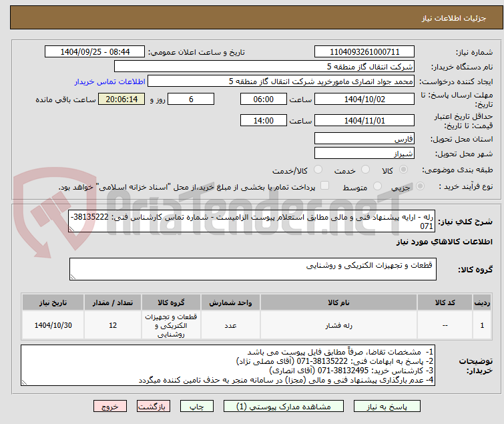Image resolution: width=504 pixels, height=424 pixels.
Task: Click the شماره نیاز field 1104093261000711
Action: (x=364, y=52)
